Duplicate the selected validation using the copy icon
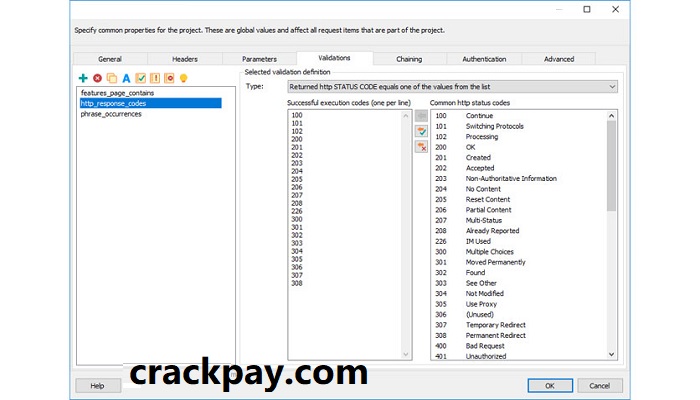Image resolution: width=700 pixels, height=400 pixels. [x=112, y=78]
